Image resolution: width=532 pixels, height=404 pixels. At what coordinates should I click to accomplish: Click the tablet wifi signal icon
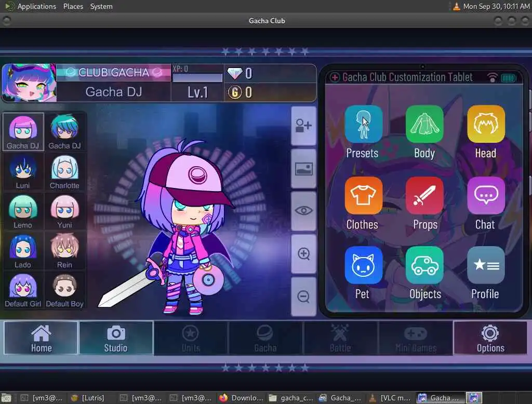(493, 78)
